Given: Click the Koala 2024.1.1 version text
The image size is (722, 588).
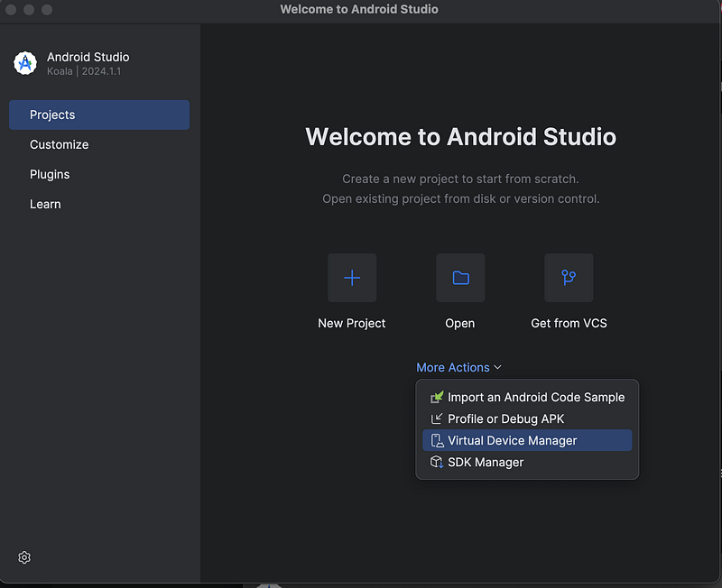Looking at the screenshot, I should [x=84, y=71].
